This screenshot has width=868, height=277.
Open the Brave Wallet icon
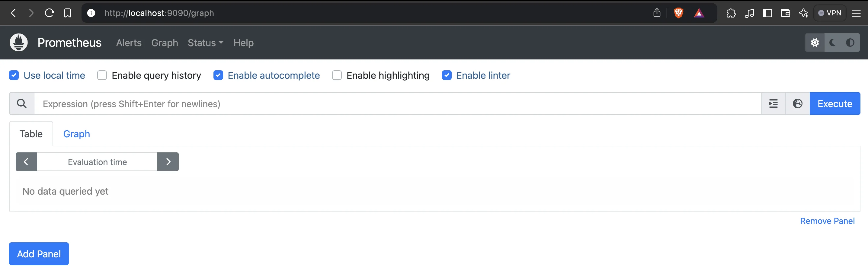tap(786, 13)
